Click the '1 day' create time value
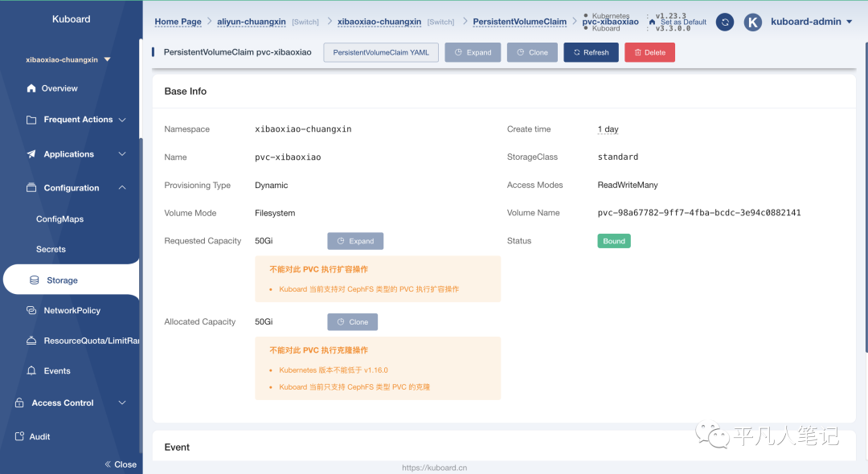Viewport: 868px width, 474px height. click(x=608, y=129)
